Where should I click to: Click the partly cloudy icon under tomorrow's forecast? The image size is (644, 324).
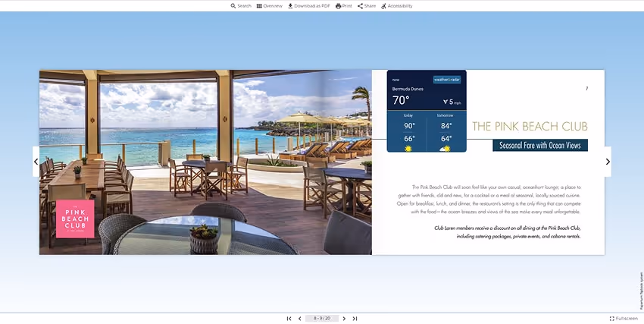coord(445,149)
